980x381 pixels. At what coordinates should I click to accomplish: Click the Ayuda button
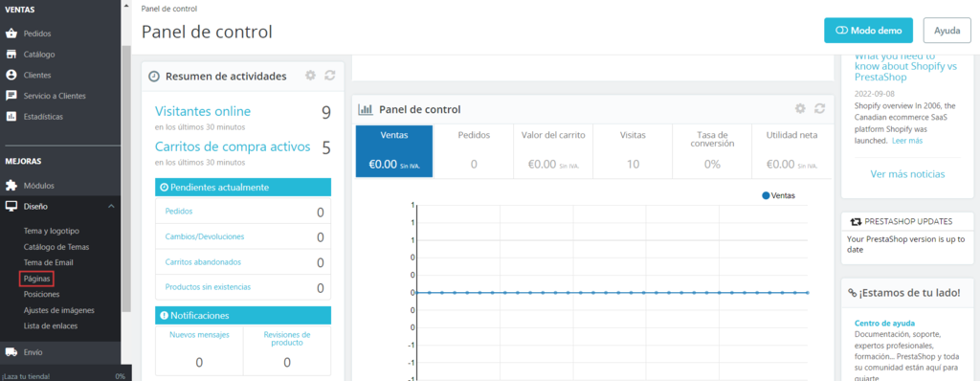coord(947,30)
